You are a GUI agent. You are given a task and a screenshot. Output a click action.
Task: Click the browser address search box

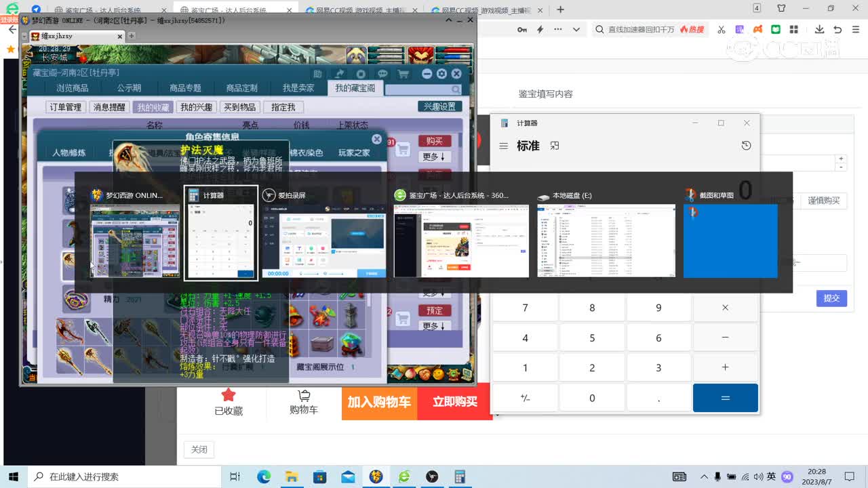coord(650,29)
